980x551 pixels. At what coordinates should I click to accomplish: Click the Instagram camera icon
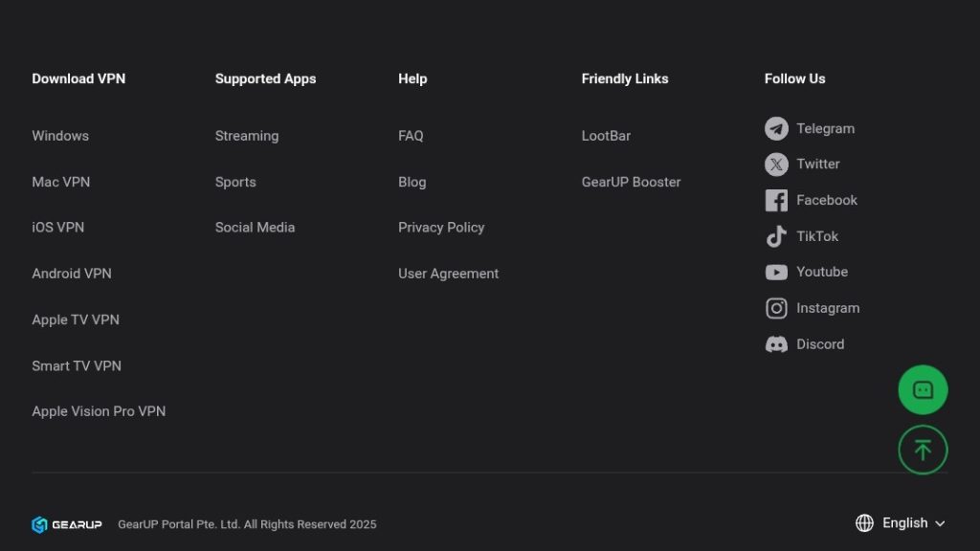(776, 308)
